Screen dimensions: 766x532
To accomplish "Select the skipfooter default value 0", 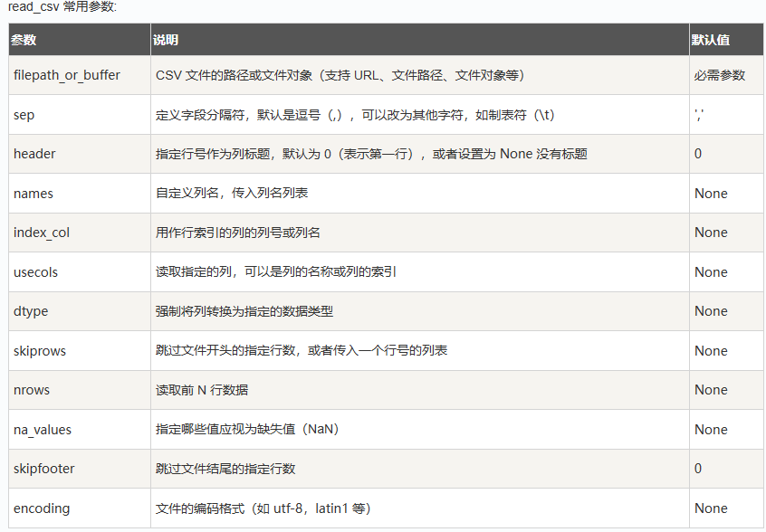I will tap(698, 469).
